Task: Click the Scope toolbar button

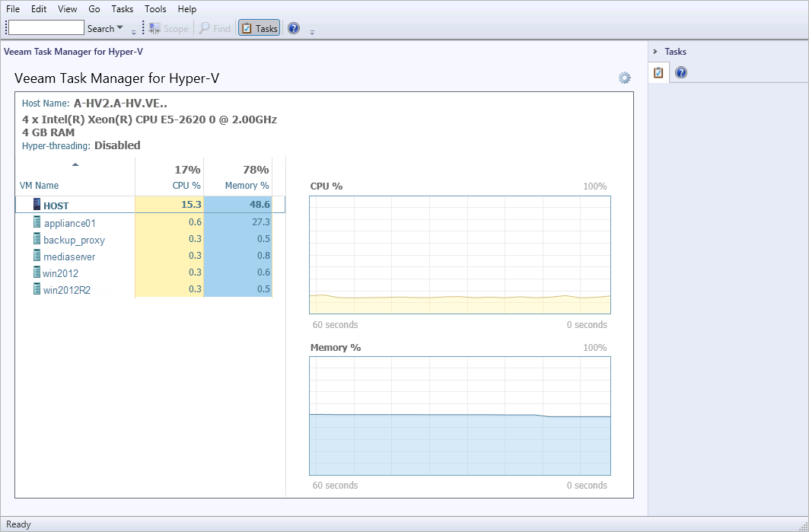Action: point(169,28)
